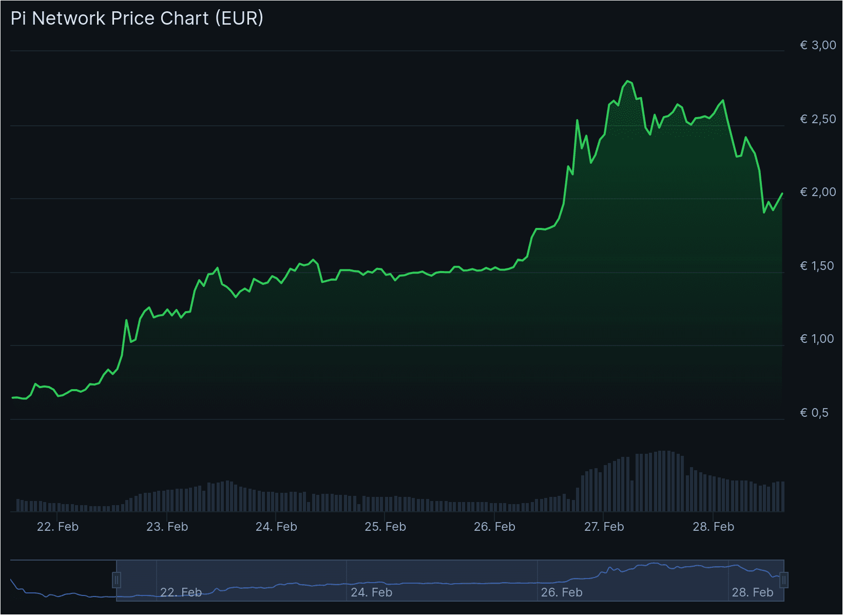This screenshot has height=616, width=844.
Task: Click the tallest volume bars on 27. Feb
Action: pyautogui.click(x=665, y=481)
